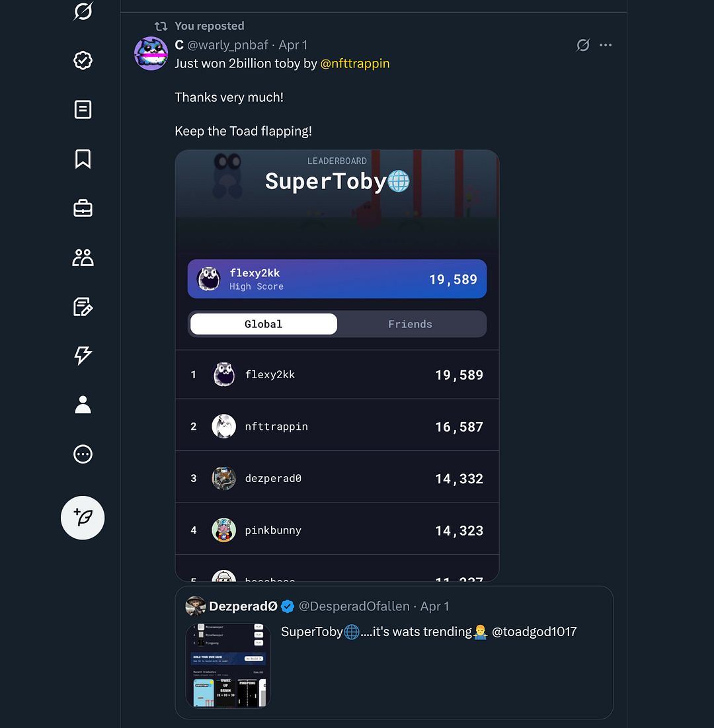Compose a new post with feather button

[x=83, y=518]
